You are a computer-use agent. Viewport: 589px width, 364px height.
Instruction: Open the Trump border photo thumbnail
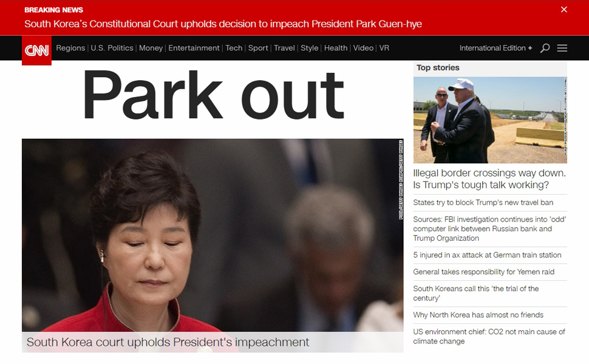(490, 120)
